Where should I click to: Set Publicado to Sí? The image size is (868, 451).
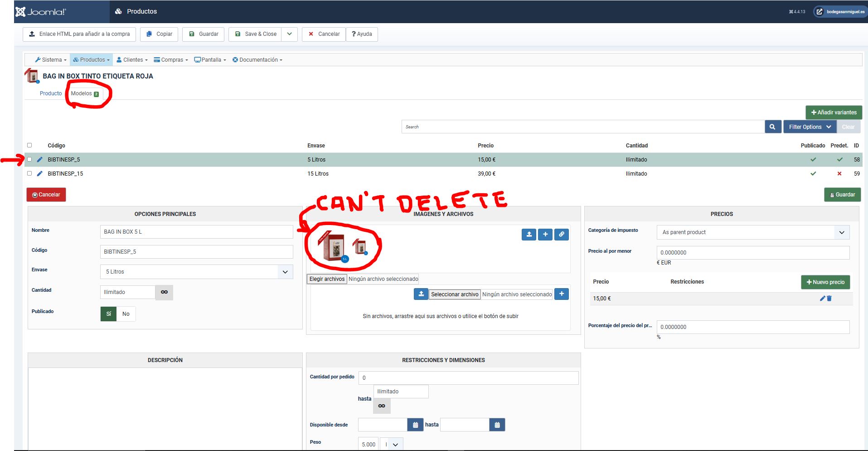(109, 314)
